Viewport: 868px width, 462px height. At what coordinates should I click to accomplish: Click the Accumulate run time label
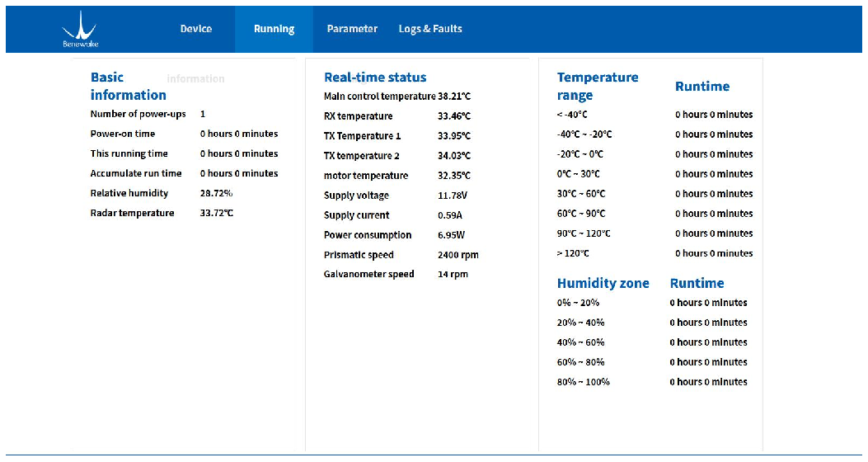(x=136, y=173)
